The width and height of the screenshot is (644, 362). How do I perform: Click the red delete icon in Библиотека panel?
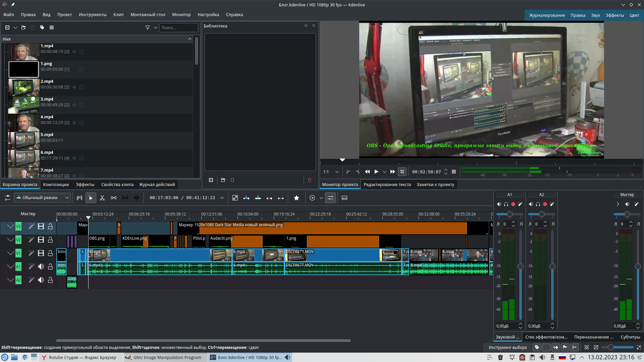(x=310, y=180)
